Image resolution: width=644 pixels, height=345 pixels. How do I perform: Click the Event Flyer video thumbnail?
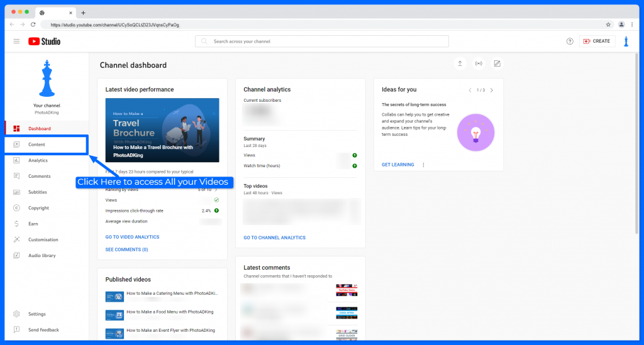tap(114, 334)
